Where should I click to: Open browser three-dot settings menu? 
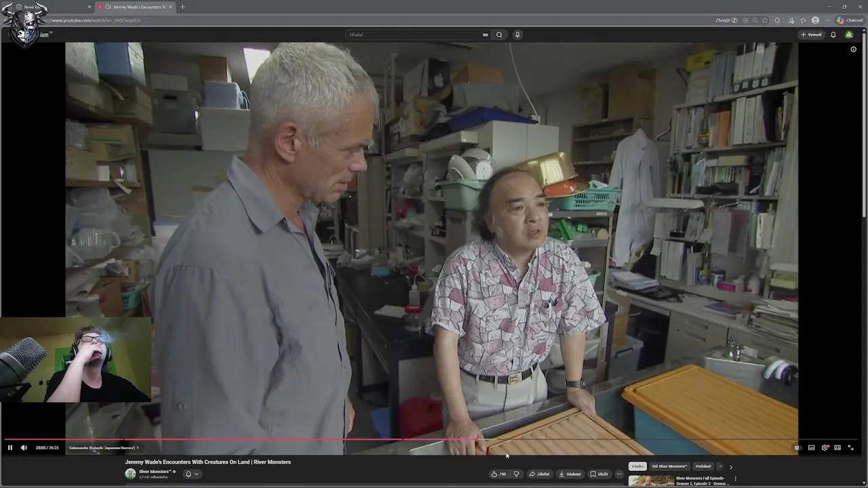(x=827, y=20)
